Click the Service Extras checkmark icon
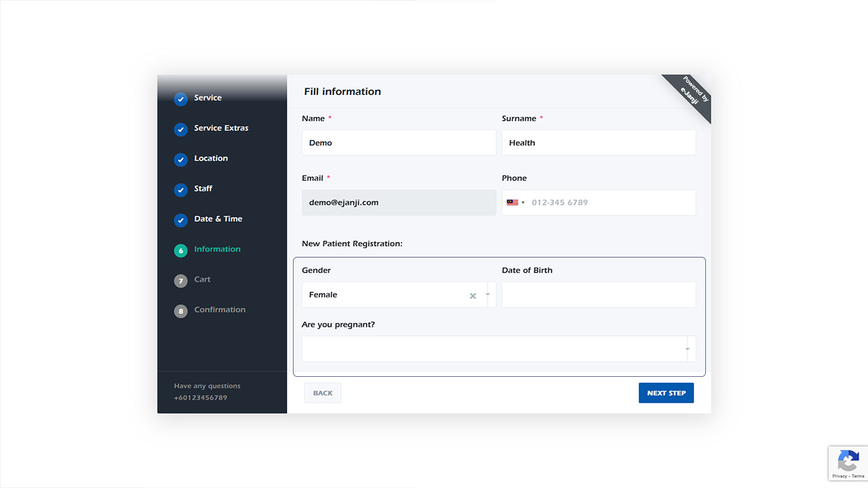 click(x=180, y=129)
